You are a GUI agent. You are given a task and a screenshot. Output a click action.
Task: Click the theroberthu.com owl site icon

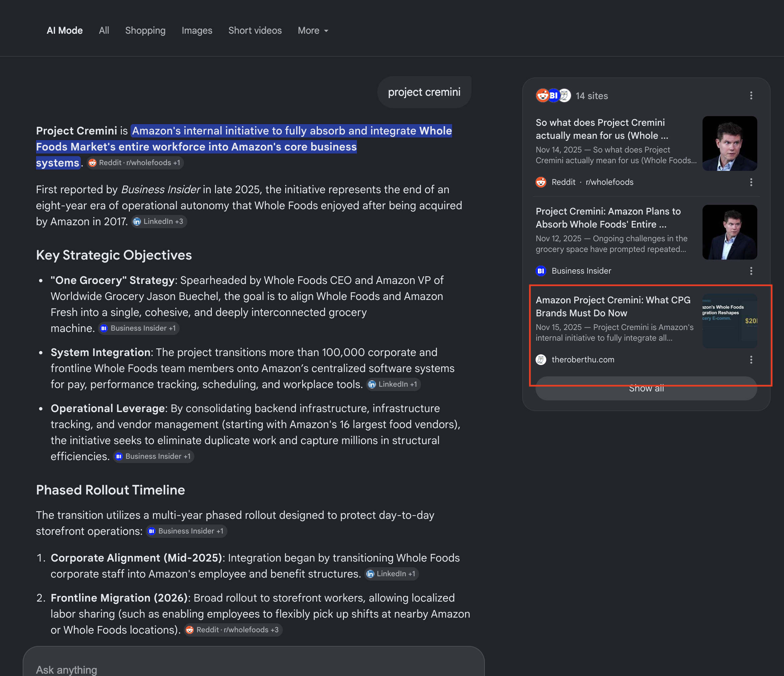pos(541,360)
